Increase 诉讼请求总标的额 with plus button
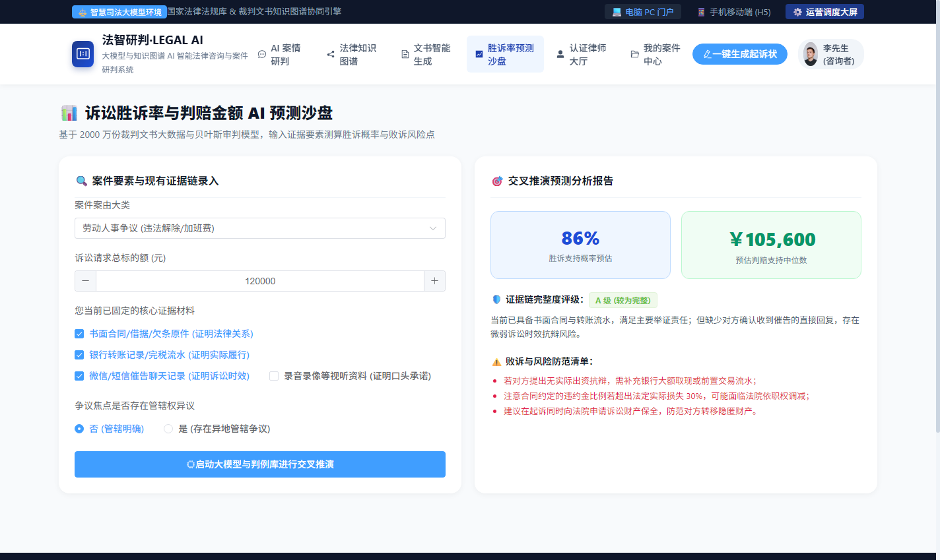Image resolution: width=940 pixels, height=560 pixels. [434, 281]
